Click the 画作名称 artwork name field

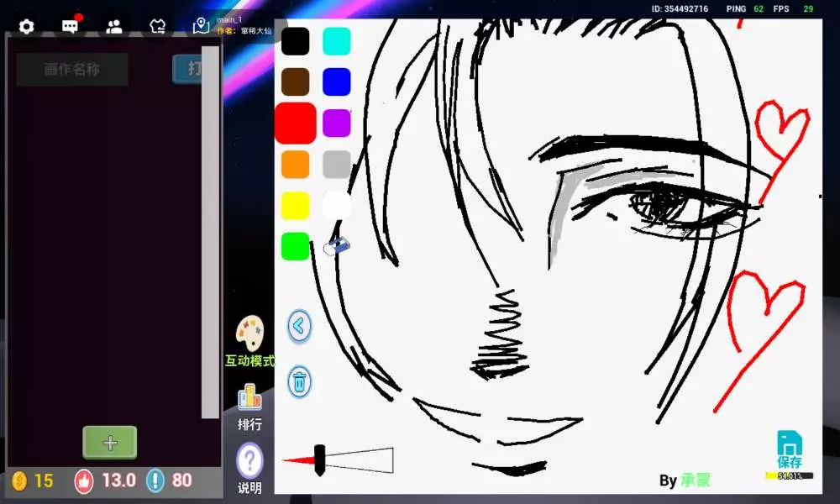click(72, 70)
